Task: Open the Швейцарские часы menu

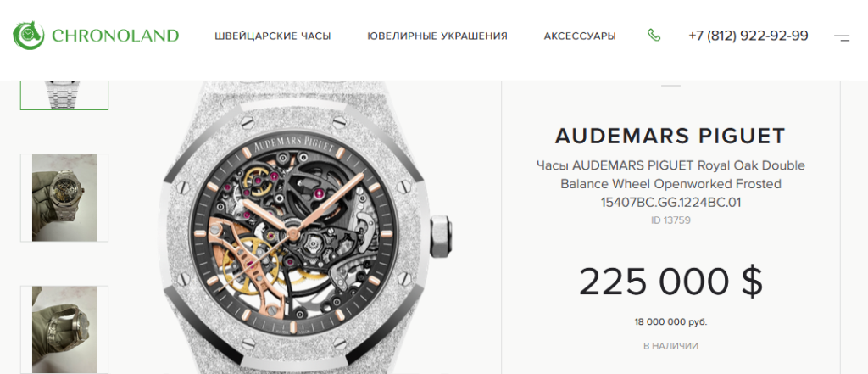Action: (272, 36)
